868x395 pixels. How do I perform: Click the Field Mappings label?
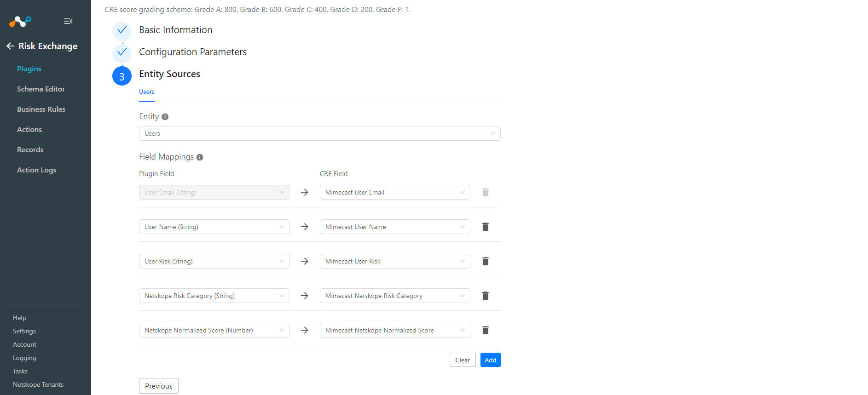[166, 157]
